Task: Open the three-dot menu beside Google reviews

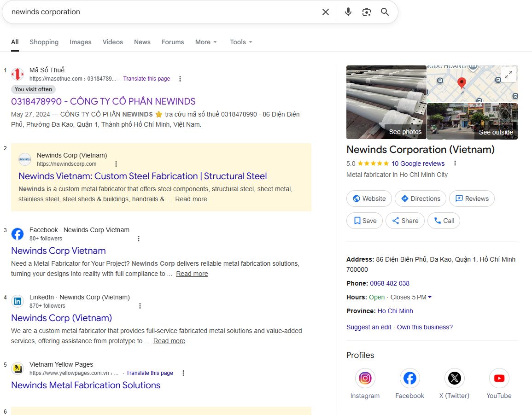Action: click(455, 164)
